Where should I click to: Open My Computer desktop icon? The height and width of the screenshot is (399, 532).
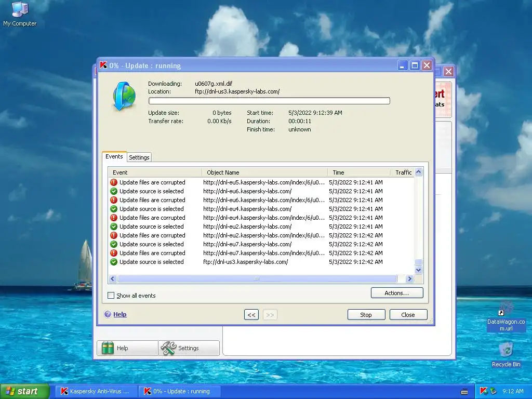coord(20,14)
